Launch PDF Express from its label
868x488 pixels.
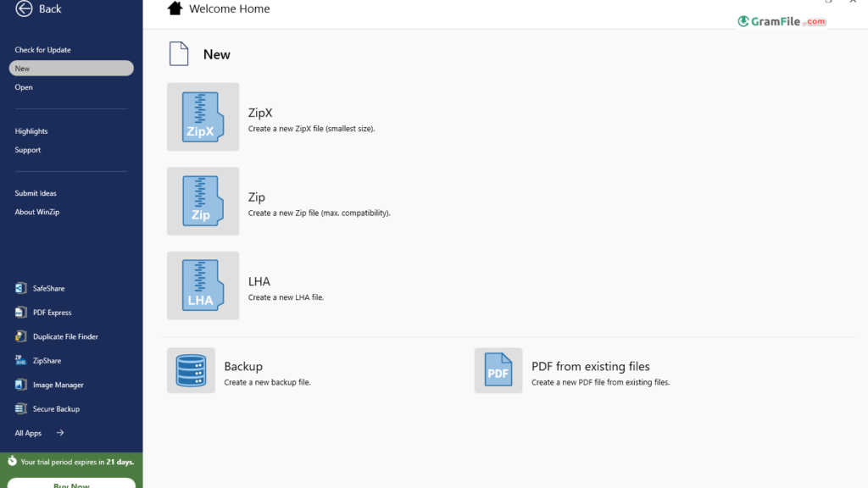[52, 313]
